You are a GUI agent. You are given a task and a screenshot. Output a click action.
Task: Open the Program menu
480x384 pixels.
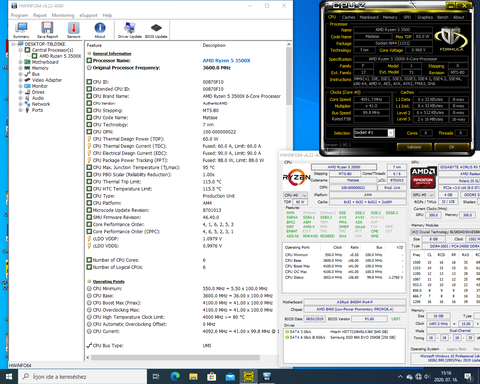tap(19, 15)
